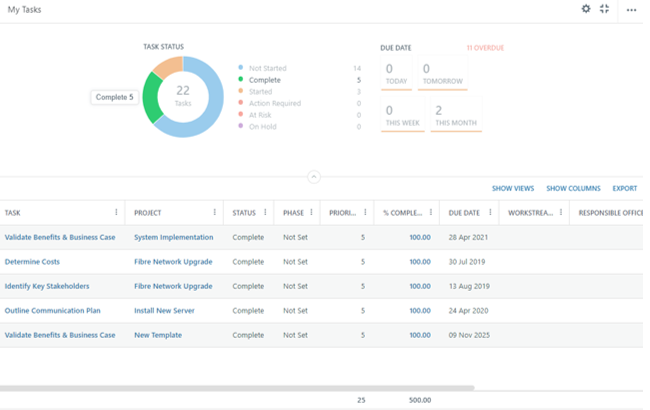Toggle At Risk legend item
The height and width of the screenshot is (410, 650).
click(260, 115)
